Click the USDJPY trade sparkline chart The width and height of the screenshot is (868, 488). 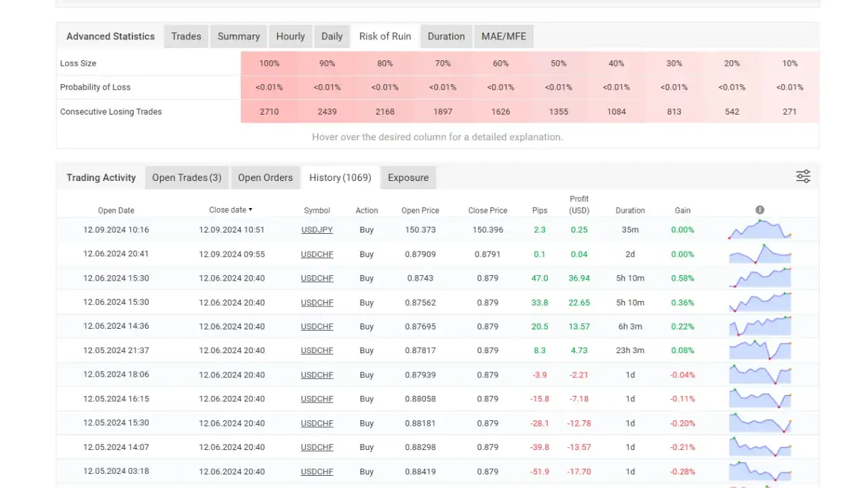[759, 230]
